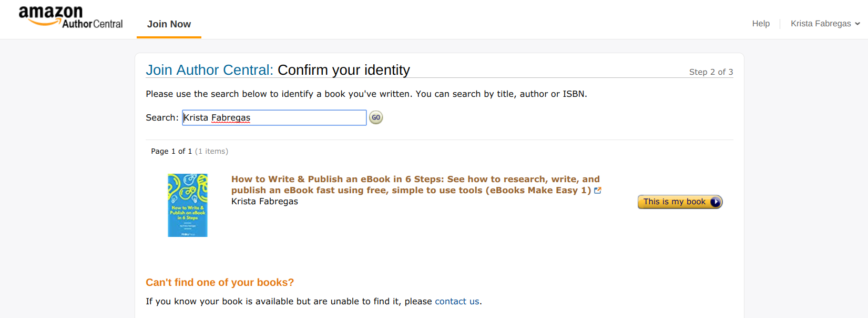
Task: Open the external link icon beside book title
Action: (598, 191)
